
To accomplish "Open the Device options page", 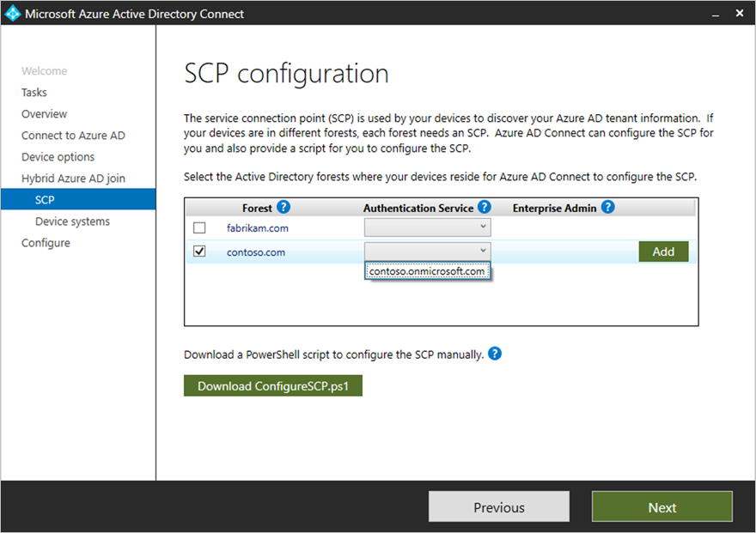I will (58, 156).
